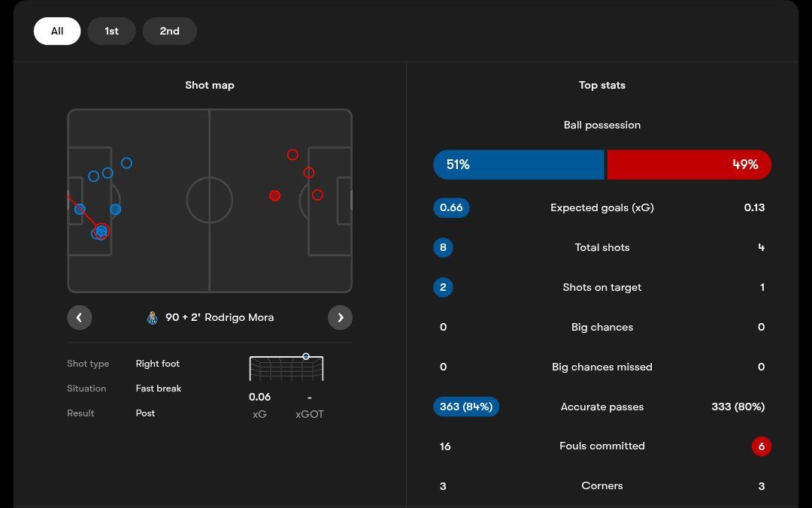812x508 pixels.
Task: Click the blue 51% possession bar segment
Action: (518, 164)
